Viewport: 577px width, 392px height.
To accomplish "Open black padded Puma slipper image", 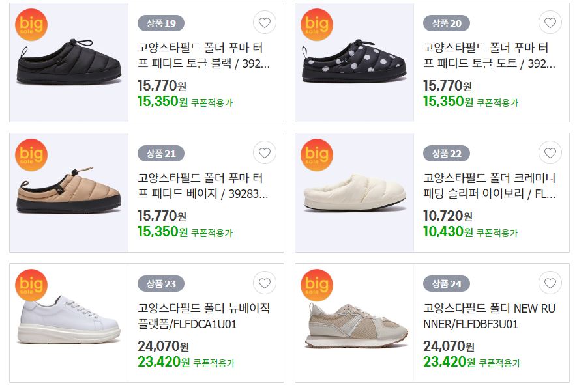I will tap(69, 63).
